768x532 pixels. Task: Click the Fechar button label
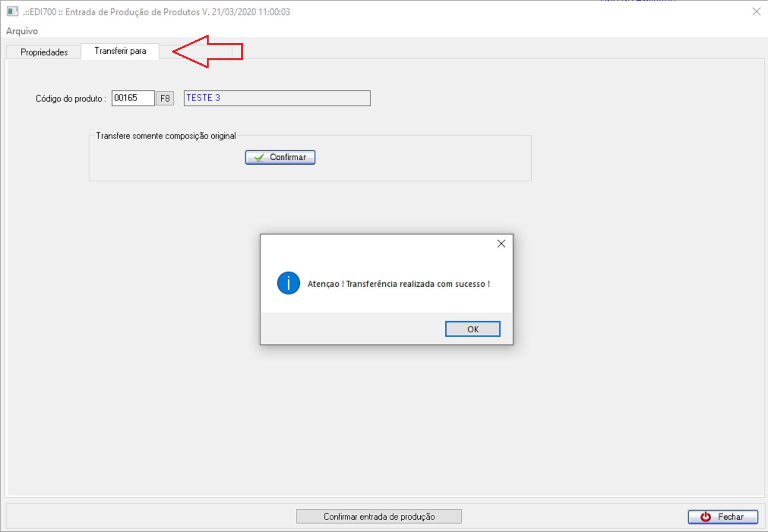(x=731, y=517)
